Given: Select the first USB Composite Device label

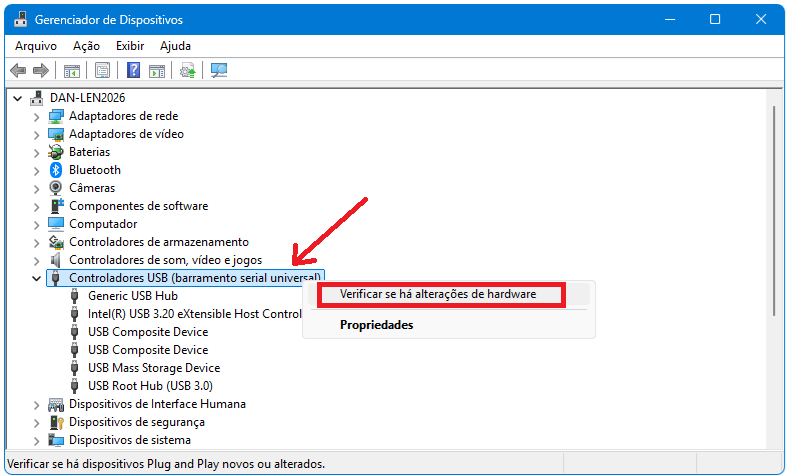Looking at the screenshot, I should click(148, 332).
